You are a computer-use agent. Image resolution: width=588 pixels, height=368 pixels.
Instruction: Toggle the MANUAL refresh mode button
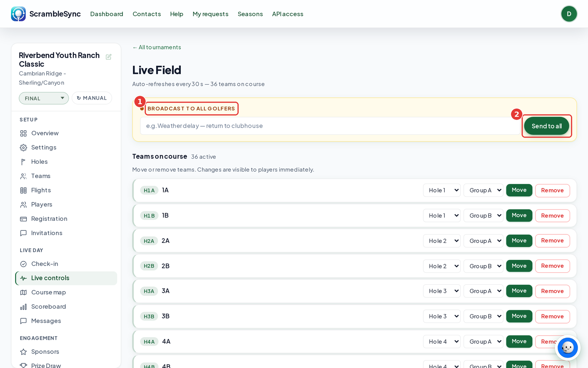[x=92, y=98]
